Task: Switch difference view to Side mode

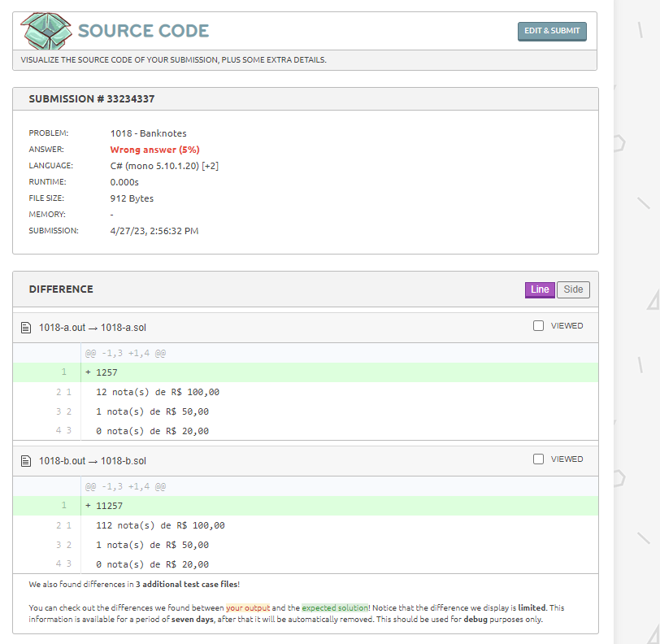Action: tap(573, 289)
